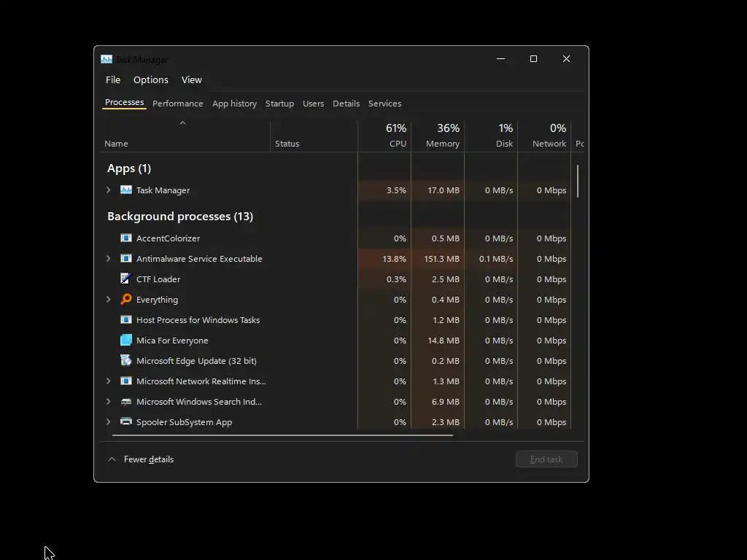Minimize the Task Manager window
Viewport: 747px width, 560px height.
pos(500,58)
